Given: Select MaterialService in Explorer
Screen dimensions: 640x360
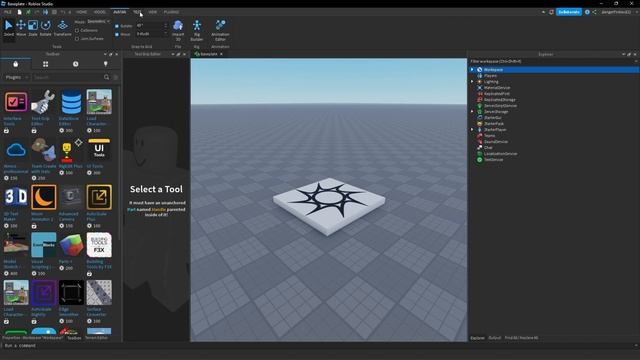Looking at the screenshot, I should (x=497, y=88).
